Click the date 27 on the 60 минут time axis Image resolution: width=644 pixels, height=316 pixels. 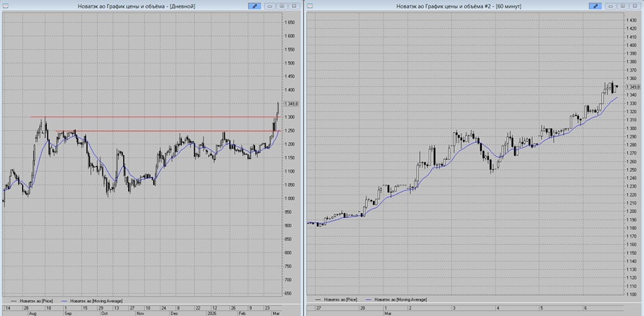[318, 308]
